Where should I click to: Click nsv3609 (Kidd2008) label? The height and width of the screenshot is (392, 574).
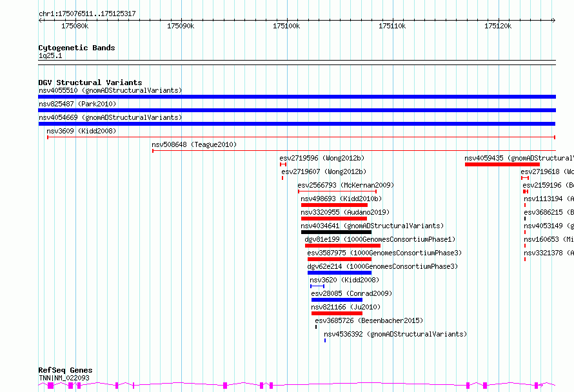pos(81,131)
